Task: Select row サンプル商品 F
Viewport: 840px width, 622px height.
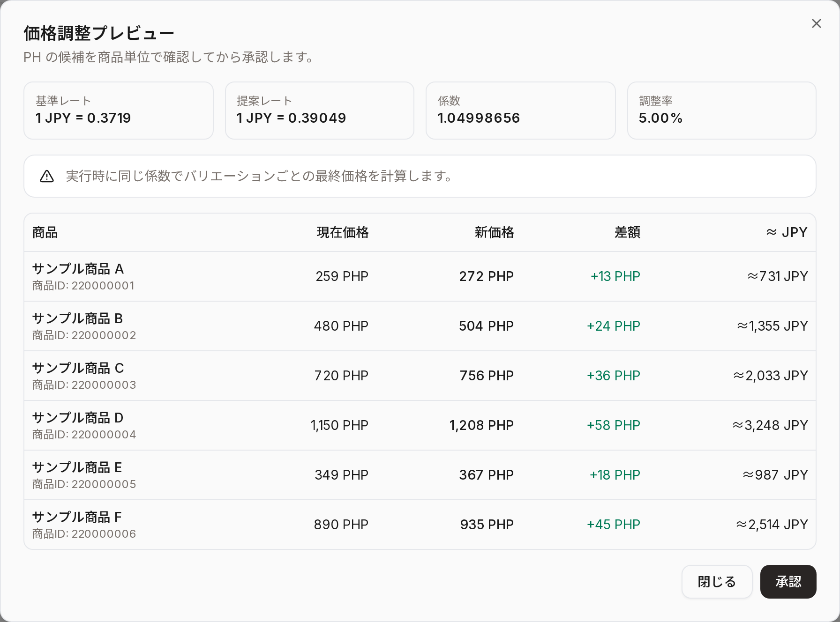Action: click(x=420, y=525)
